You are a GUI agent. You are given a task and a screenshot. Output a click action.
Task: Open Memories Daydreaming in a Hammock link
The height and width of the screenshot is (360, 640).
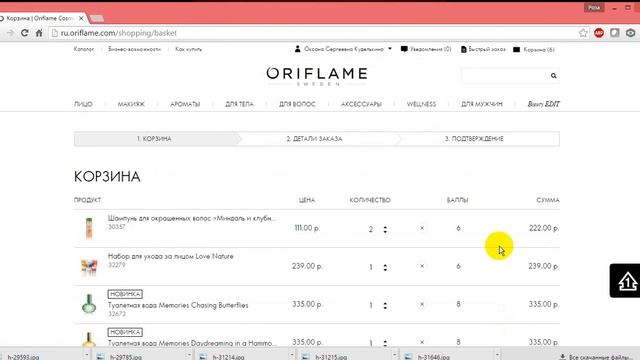(x=192, y=343)
